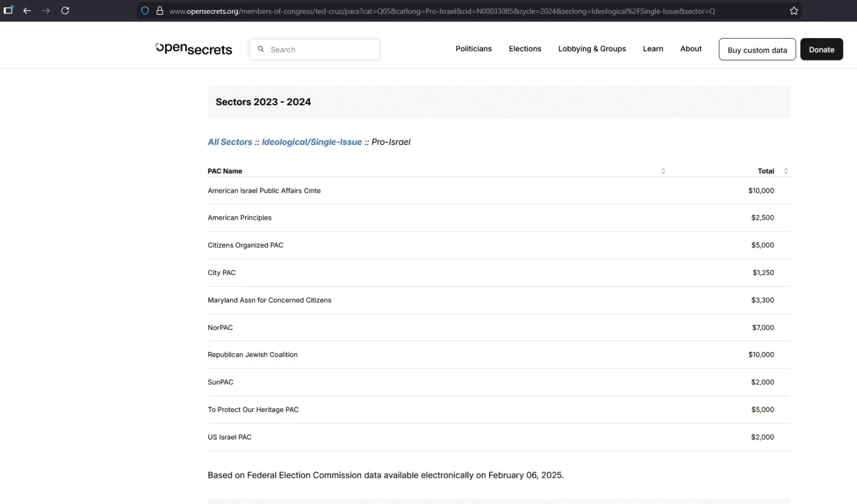
Task: Click the padlock site security icon
Action: click(160, 11)
